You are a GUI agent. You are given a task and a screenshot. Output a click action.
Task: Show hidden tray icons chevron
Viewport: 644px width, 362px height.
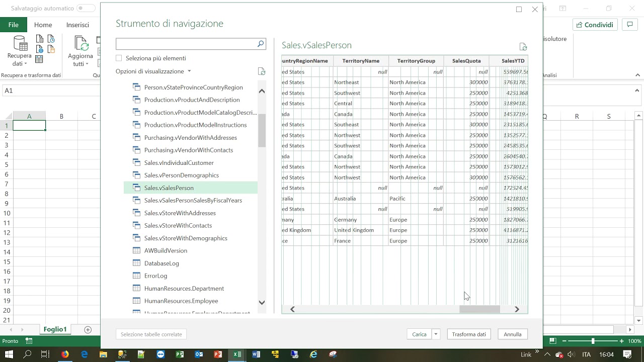(x=547, y=354)
